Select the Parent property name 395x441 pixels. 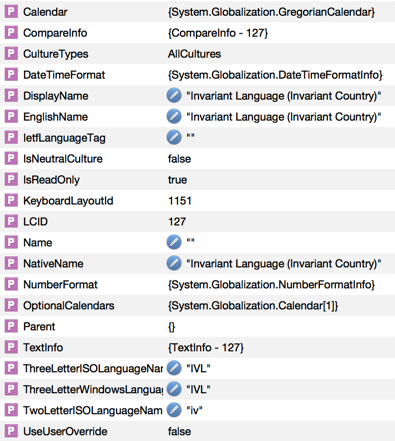[x=39, y=327]
